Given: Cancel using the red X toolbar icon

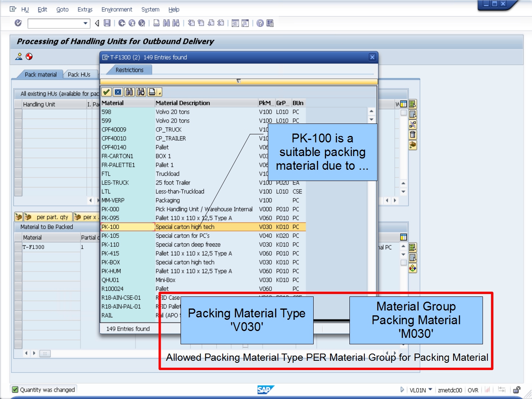Looking at the screenshot, I should 142,23.
